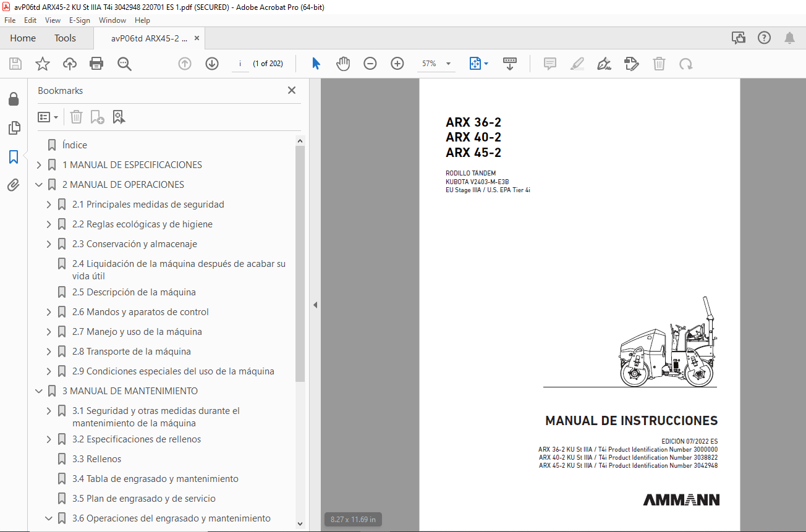Toggle the Bookmarks panel sidebar icon

pyautogui.click(x=14, y=157)
